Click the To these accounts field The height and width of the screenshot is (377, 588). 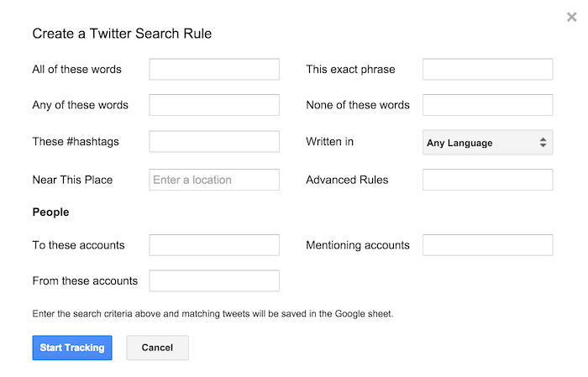pyautogui.click(x=214, y=245)
